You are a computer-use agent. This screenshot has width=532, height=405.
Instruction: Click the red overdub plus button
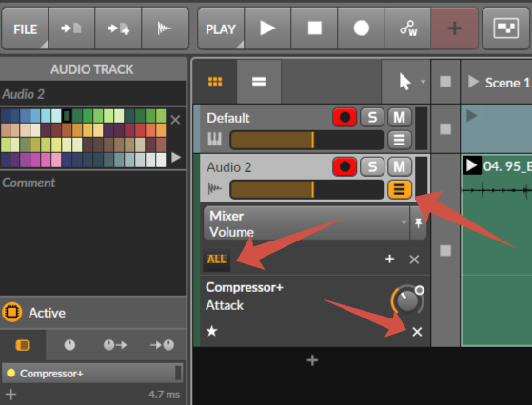(x=455, y=29)
